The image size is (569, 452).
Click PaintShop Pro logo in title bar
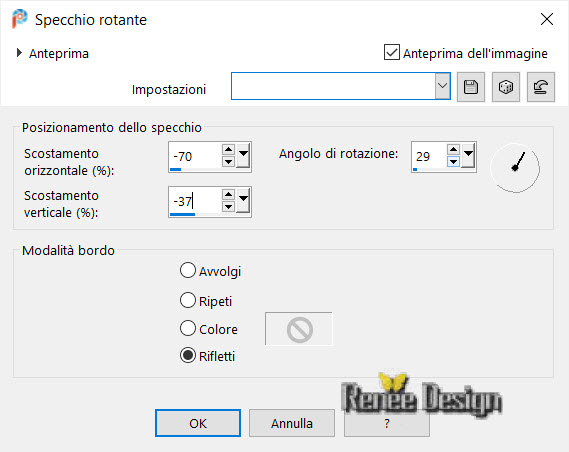[x=20, y=19]
